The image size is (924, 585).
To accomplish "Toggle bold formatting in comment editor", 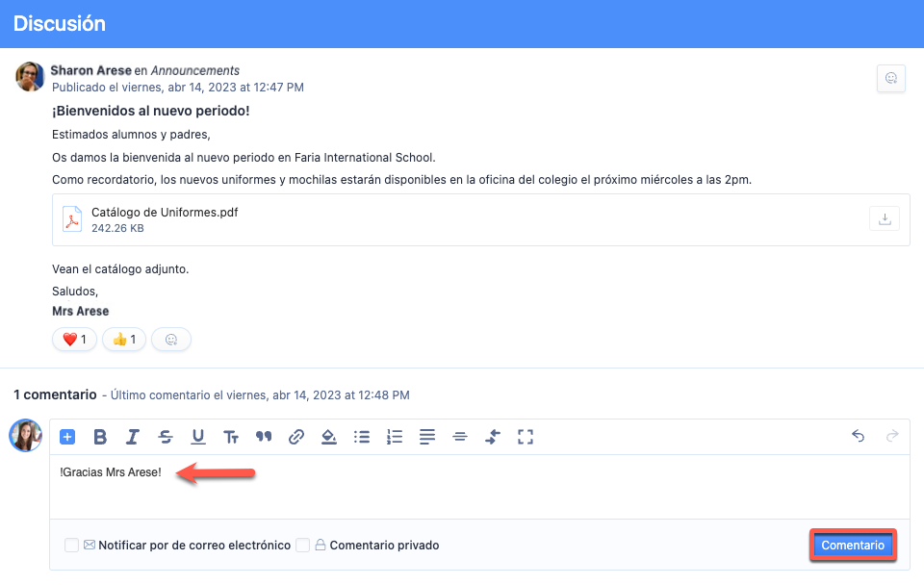I will pos(100,437).
